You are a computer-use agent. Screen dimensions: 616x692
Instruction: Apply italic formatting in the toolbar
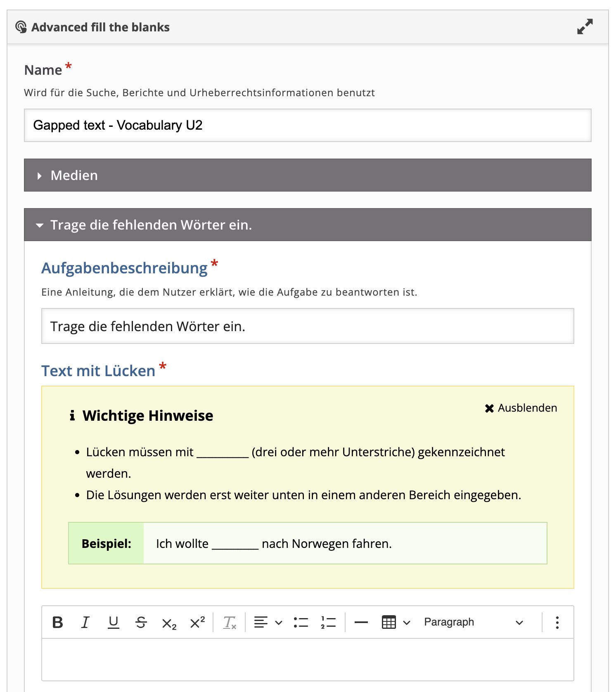pos(85,622)
